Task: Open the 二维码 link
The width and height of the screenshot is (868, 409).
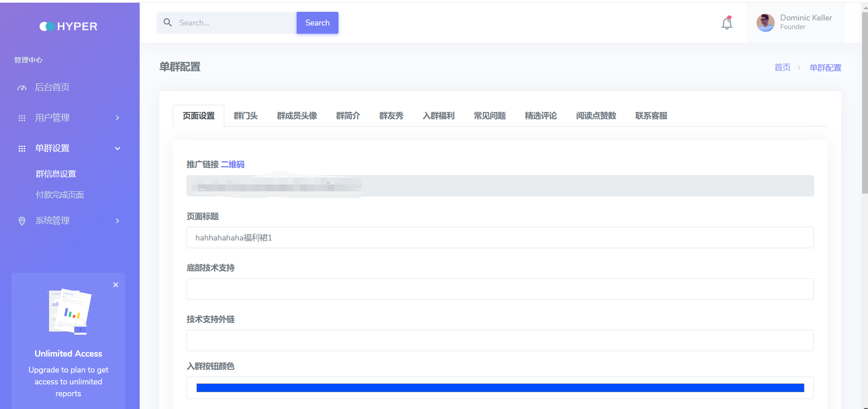Action: 232,164
